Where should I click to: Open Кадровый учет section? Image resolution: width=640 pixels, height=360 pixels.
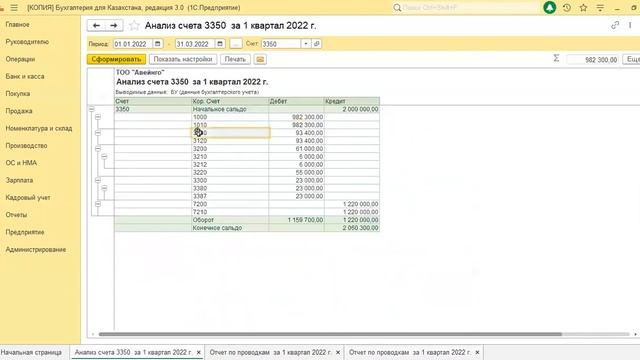click(x=28, y=198)
